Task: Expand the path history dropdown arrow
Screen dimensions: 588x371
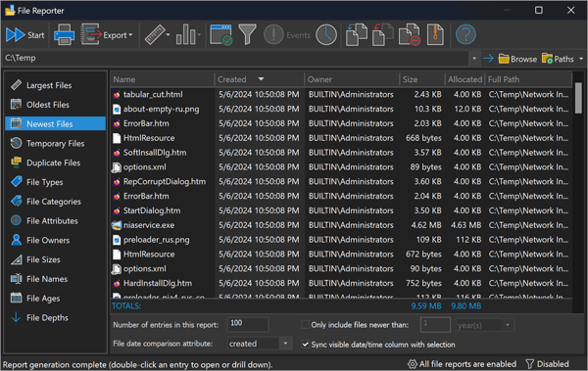Action: coord(474,59)
